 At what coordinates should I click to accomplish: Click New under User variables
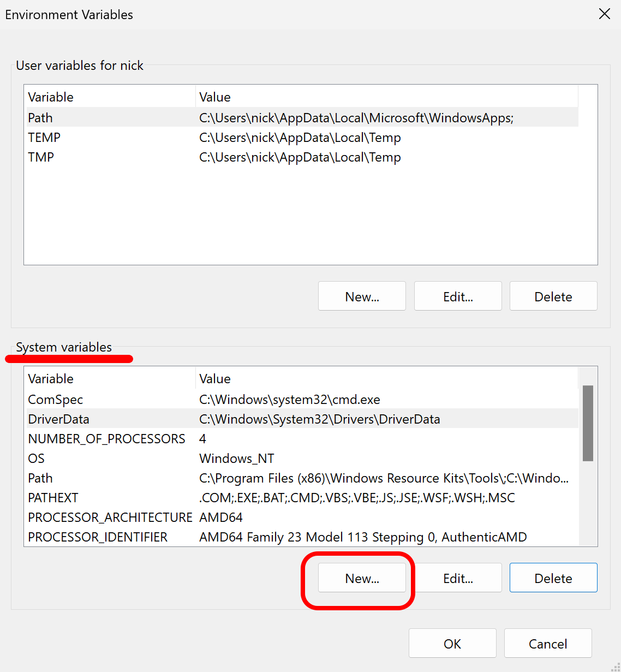point(362,296)
